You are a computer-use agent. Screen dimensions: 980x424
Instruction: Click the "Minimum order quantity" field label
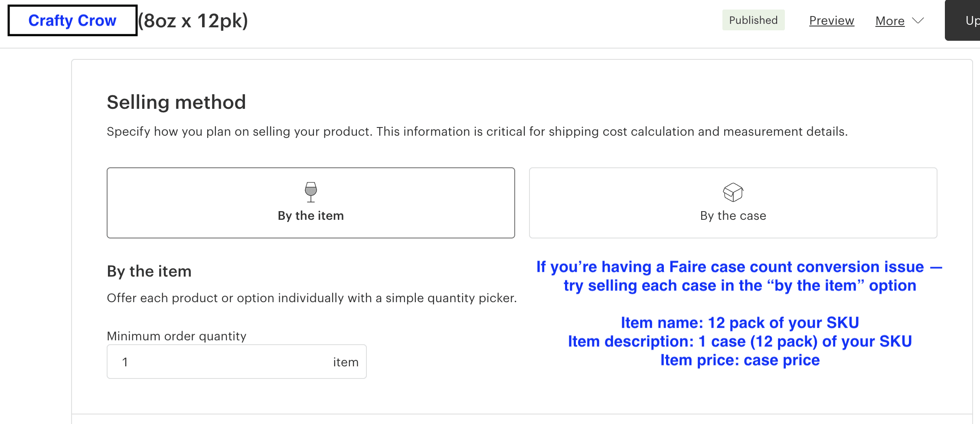point(176,336)
